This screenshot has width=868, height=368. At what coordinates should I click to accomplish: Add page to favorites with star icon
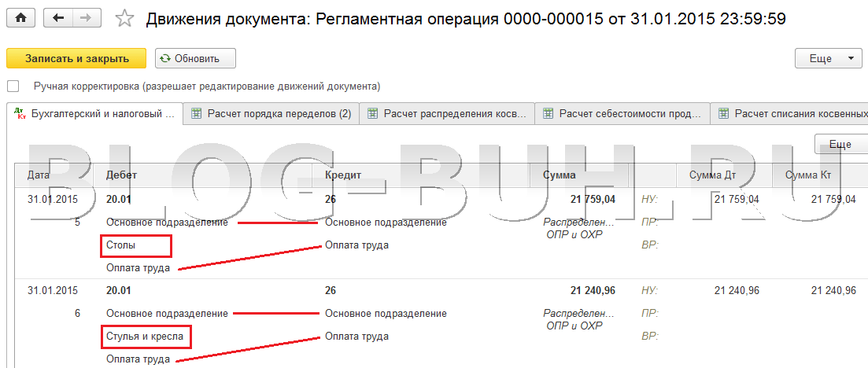124,18
